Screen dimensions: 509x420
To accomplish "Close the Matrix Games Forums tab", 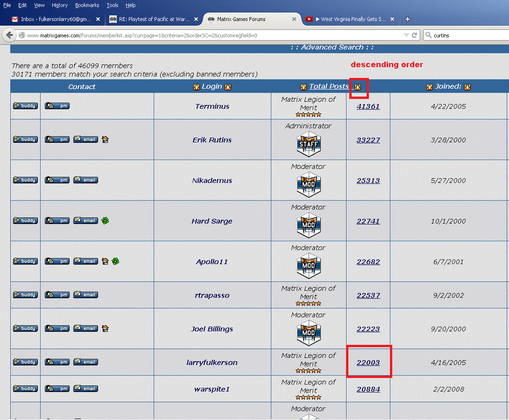I will click(x=294, y=19).
